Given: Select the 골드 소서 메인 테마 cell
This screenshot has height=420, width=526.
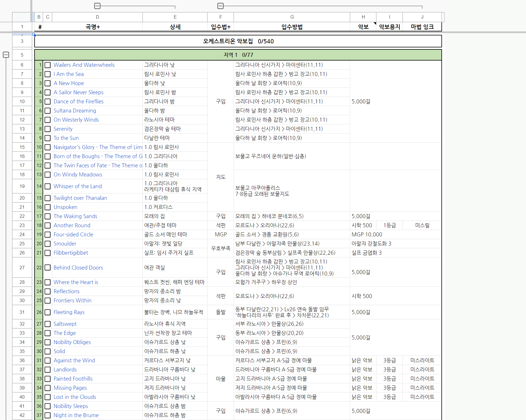Looking at the screenshot, I should (175, 234).
